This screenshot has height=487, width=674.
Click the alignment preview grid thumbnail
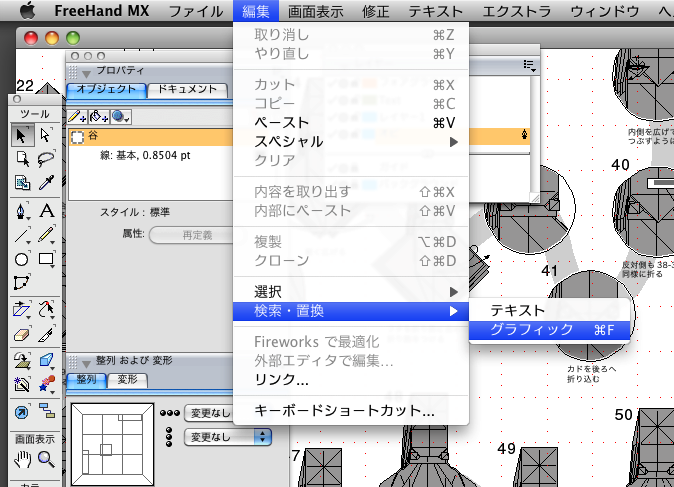(x=113, y=444)
